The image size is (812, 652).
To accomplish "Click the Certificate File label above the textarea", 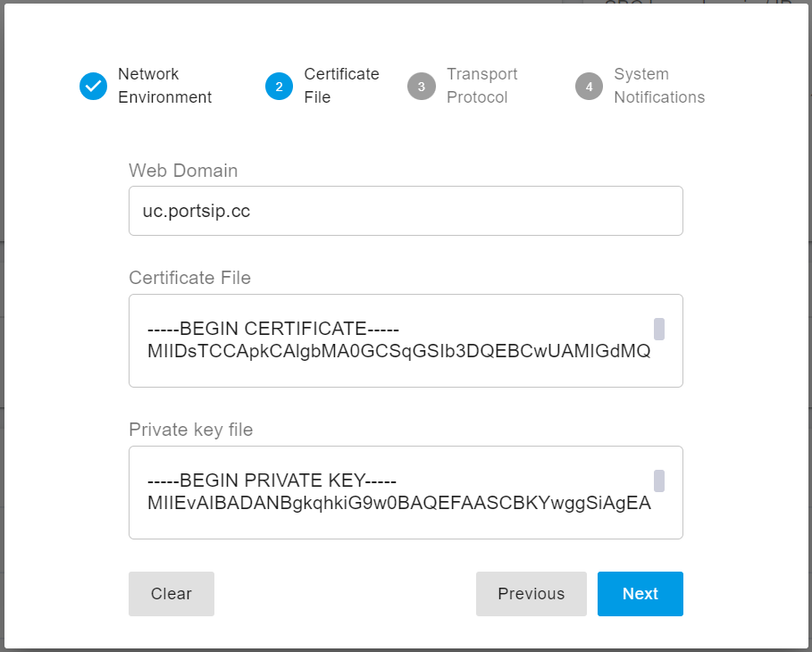I will coord(189,278).
